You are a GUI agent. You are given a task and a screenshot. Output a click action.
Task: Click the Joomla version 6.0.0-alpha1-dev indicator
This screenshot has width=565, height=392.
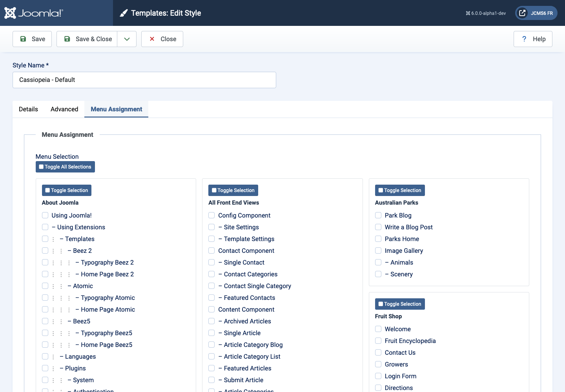coord(486,13)
